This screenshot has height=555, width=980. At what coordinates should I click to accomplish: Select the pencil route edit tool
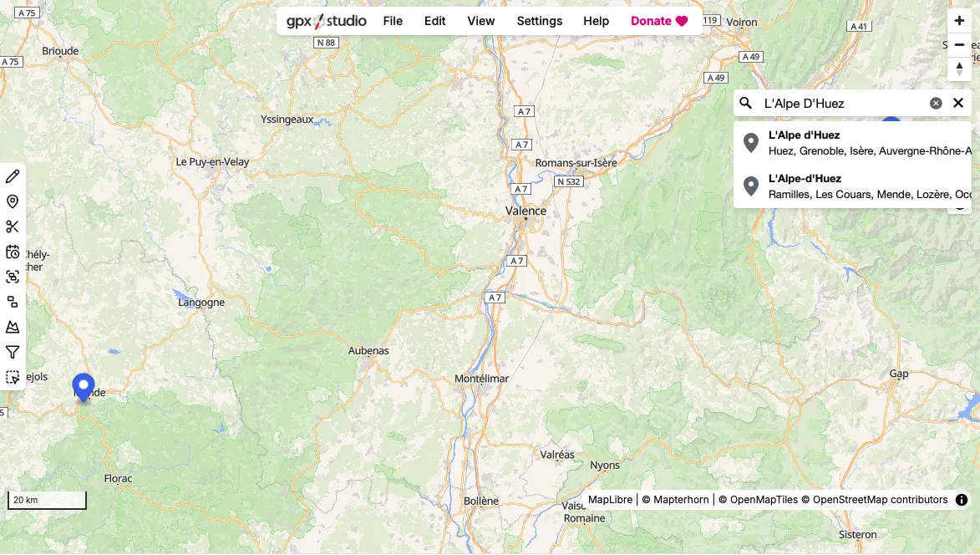point(13,176)
